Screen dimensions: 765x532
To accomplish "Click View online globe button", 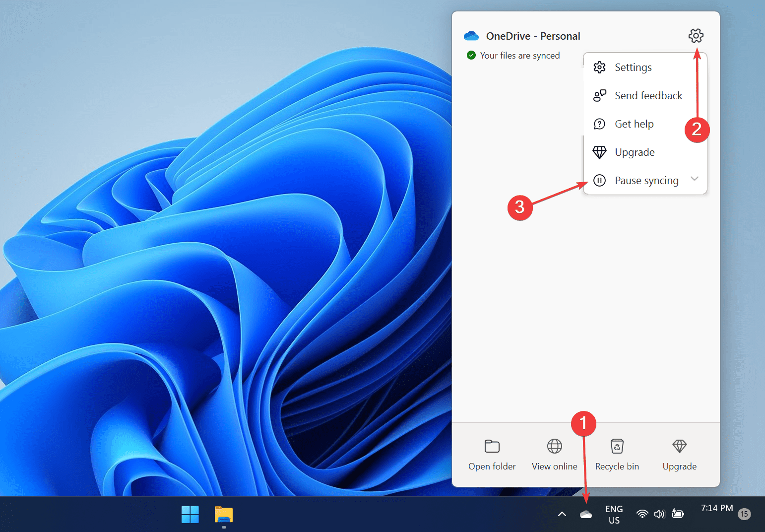I will [x=555, y=455].
